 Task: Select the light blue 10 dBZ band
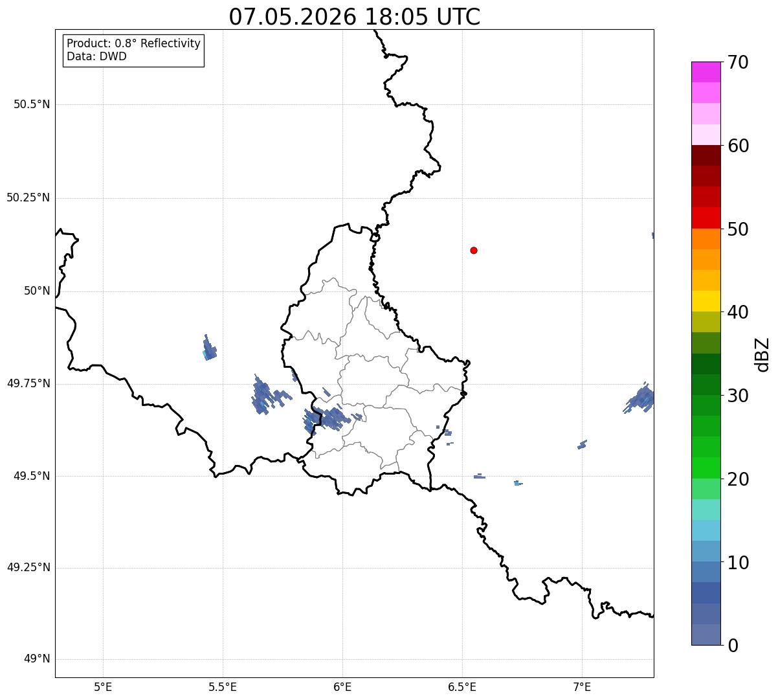(706, 551)
